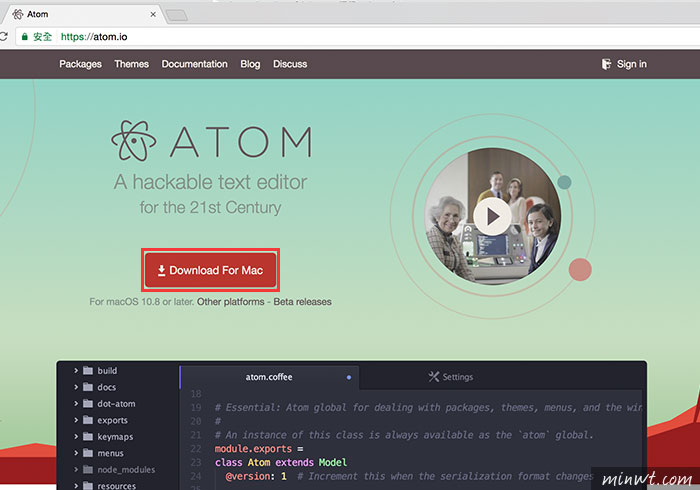This screenshot has height=490, width=700.
Task: Select the keymaps folder icon
Action: (x=88, y=436)
